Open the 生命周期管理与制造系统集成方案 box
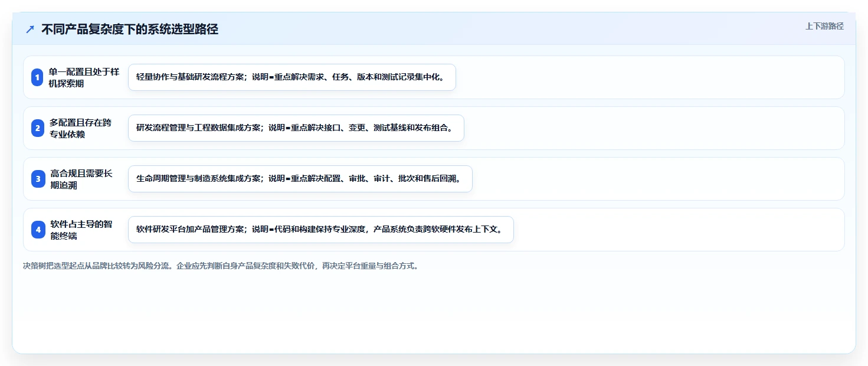The height and width of the screenshot is (366, 868). coord(300,179)
